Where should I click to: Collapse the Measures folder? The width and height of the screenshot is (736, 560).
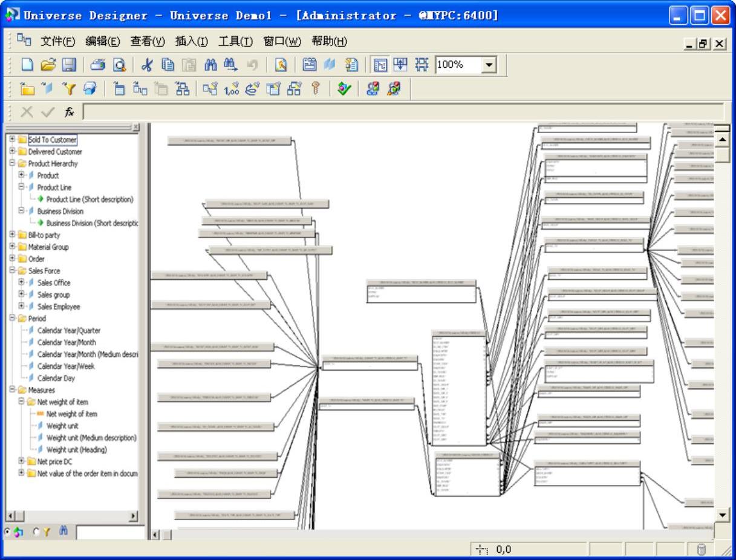tap(13, 390)
